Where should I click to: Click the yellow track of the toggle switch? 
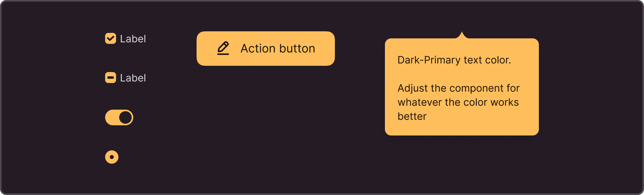[111, 117]
